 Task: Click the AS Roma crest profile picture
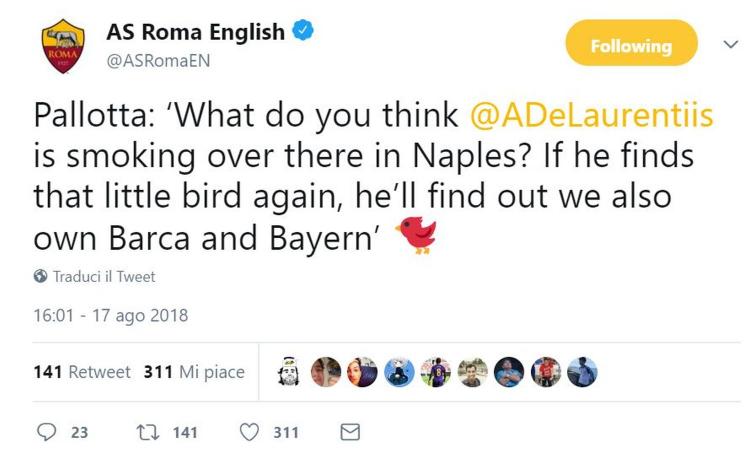pos(64,47)
